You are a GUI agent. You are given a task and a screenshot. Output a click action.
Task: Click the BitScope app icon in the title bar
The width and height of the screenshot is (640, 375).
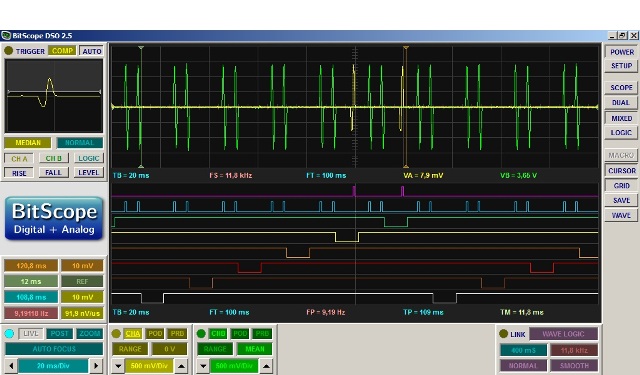tap(6, 36)
